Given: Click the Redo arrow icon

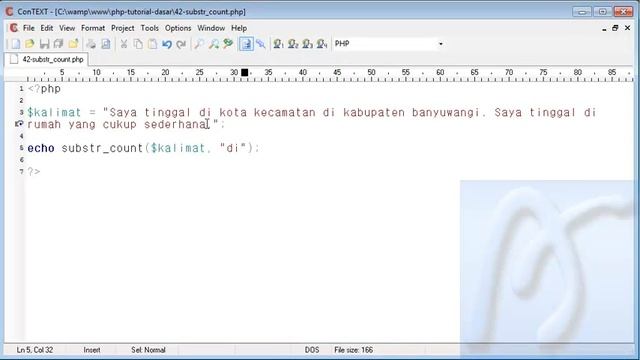Looking at the screenshot, I should (x=181, y=44).
